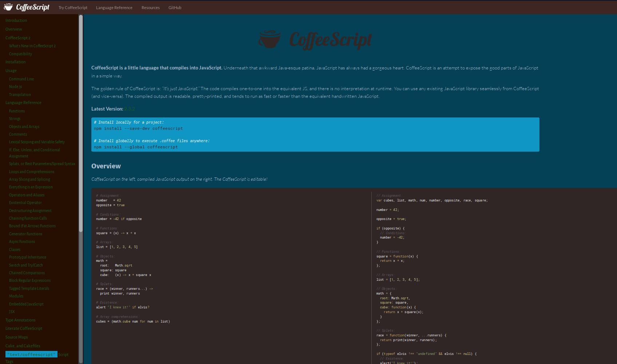617x364 pixels.
Task: Select Embedded JavaScript in the sidebar
Action: (26, 304)
